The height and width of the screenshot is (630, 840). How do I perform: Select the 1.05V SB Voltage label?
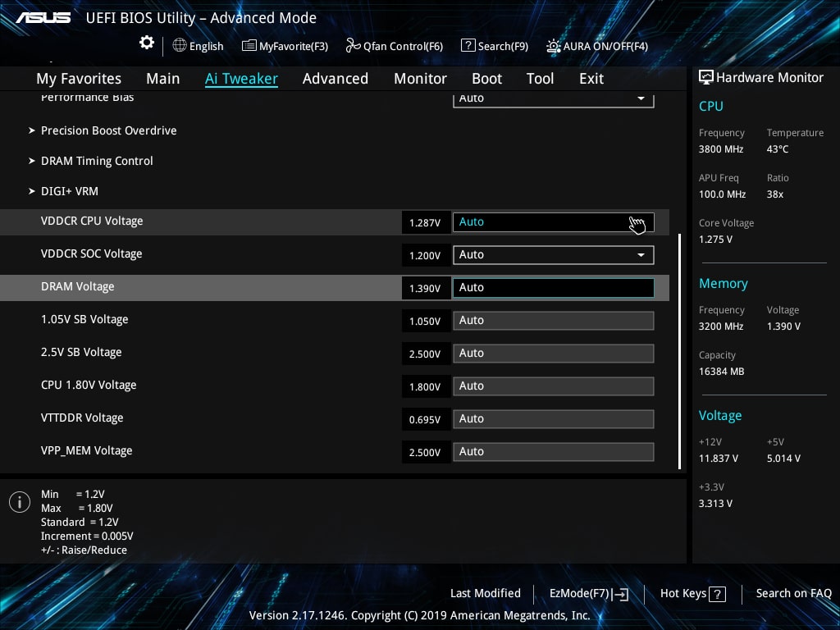click(84, 320)
